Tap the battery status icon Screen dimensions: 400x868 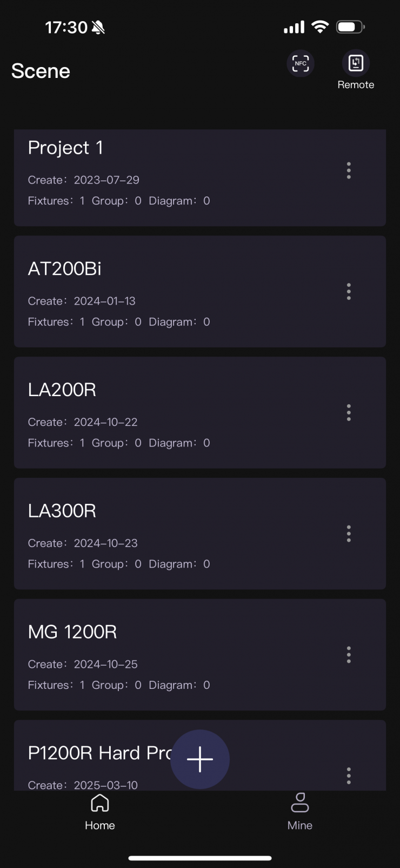click(x=350, y=27)
